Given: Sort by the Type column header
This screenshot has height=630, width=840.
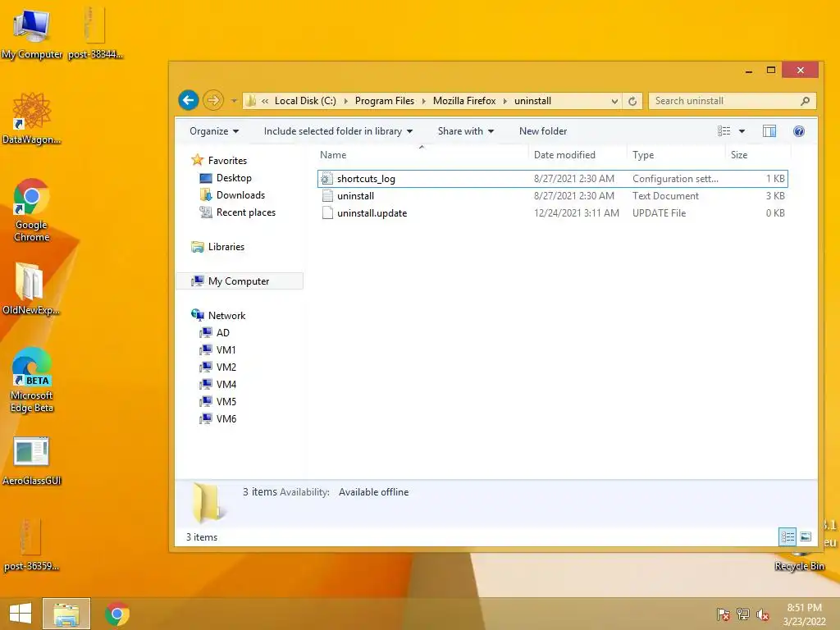Looking at the screenshot, I should [677, 155].
